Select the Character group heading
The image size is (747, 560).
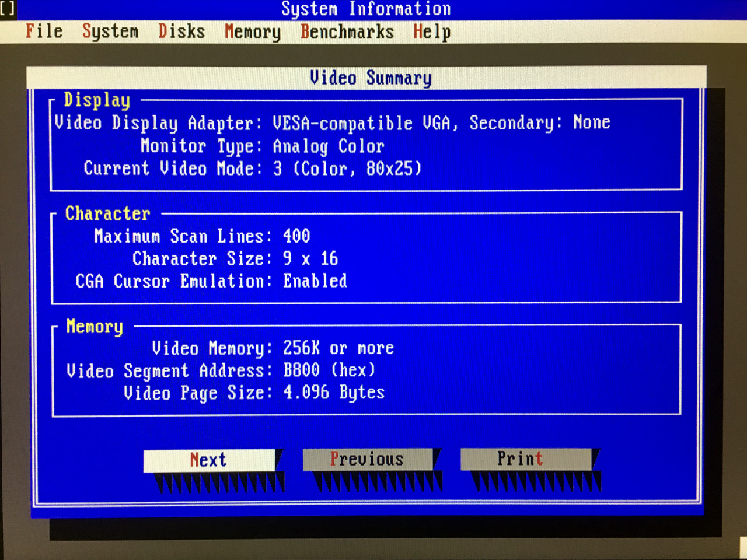click(x=107, y=213)
